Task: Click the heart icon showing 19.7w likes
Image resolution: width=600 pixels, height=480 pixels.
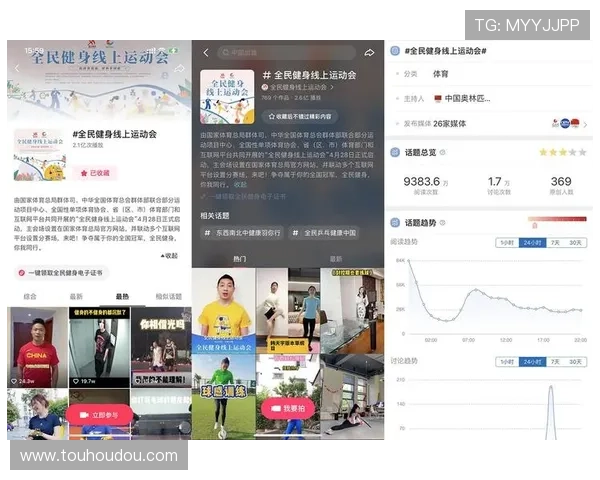Action: click(76, 381)
